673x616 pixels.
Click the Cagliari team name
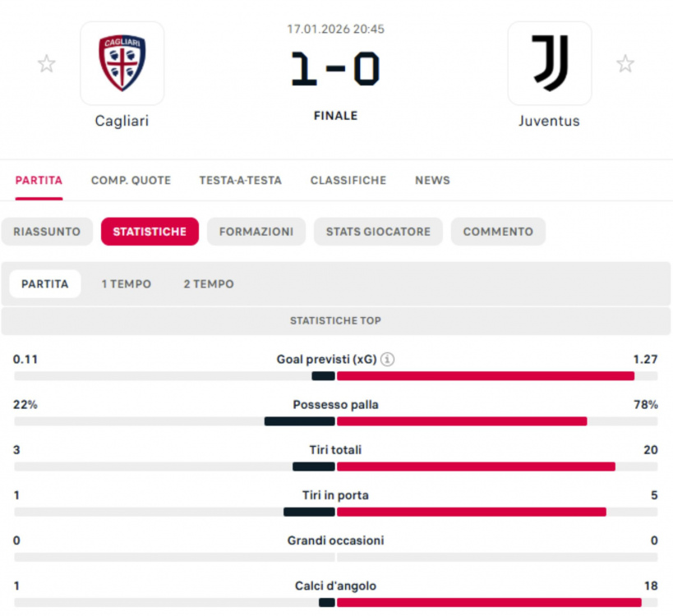pyautogui.click(x=122, y=121)
